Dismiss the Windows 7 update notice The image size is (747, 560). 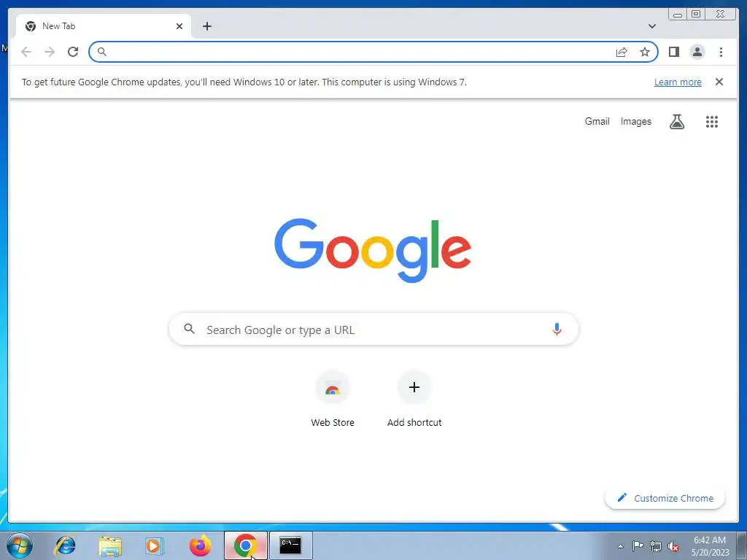pos(719,82)
